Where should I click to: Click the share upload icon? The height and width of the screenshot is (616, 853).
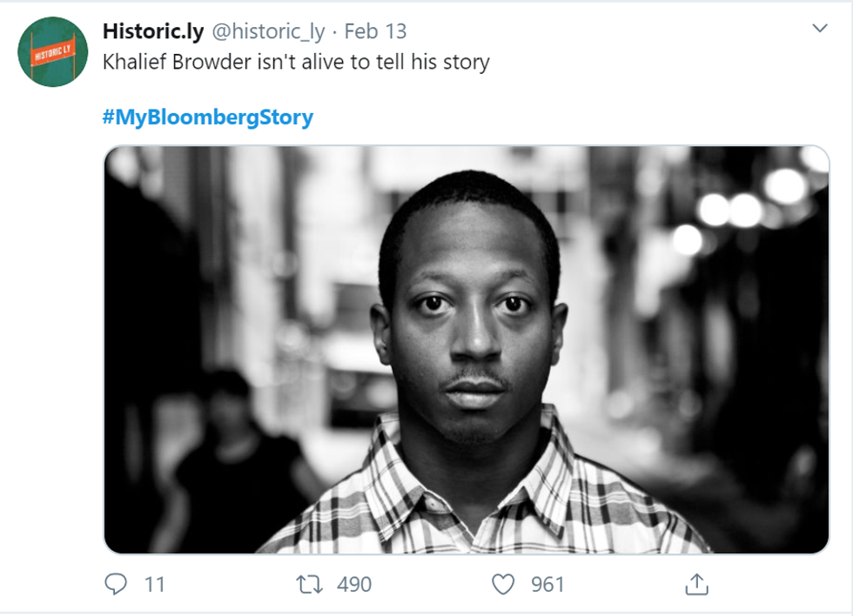(696, 585)
